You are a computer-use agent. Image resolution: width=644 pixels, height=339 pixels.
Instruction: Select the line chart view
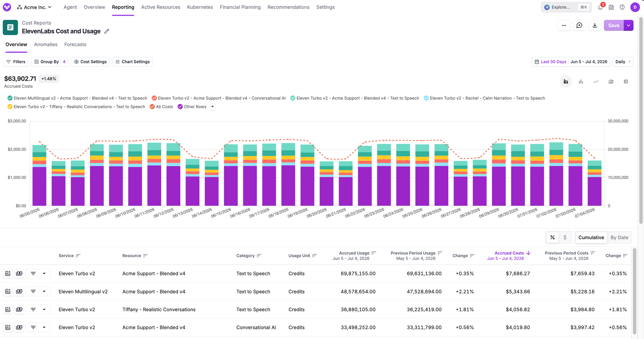pos(596,81)
